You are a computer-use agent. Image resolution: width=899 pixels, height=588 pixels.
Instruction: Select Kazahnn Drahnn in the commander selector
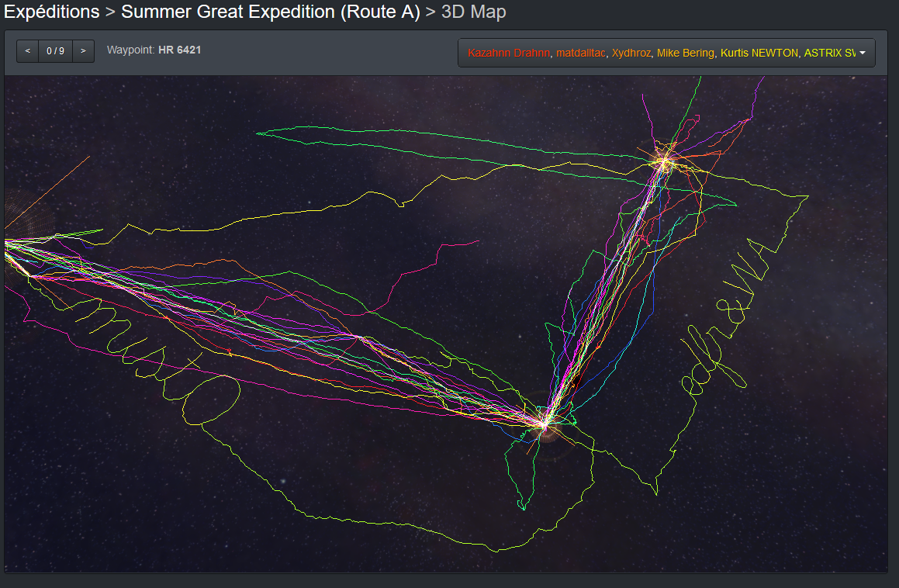coord(509,54)
